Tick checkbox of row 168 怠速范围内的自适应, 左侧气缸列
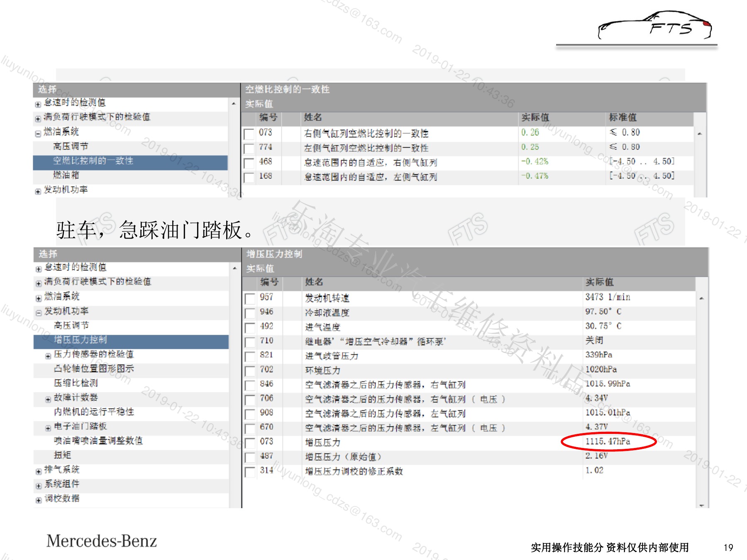 pos(249,178)
